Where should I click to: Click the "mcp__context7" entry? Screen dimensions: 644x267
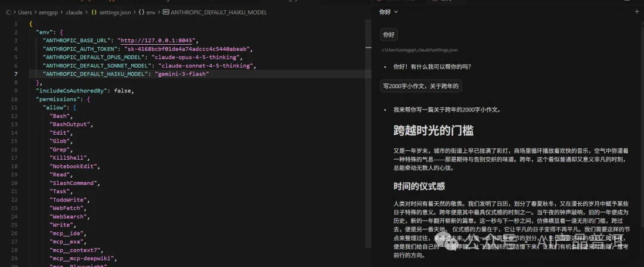(x=75, y=250)
